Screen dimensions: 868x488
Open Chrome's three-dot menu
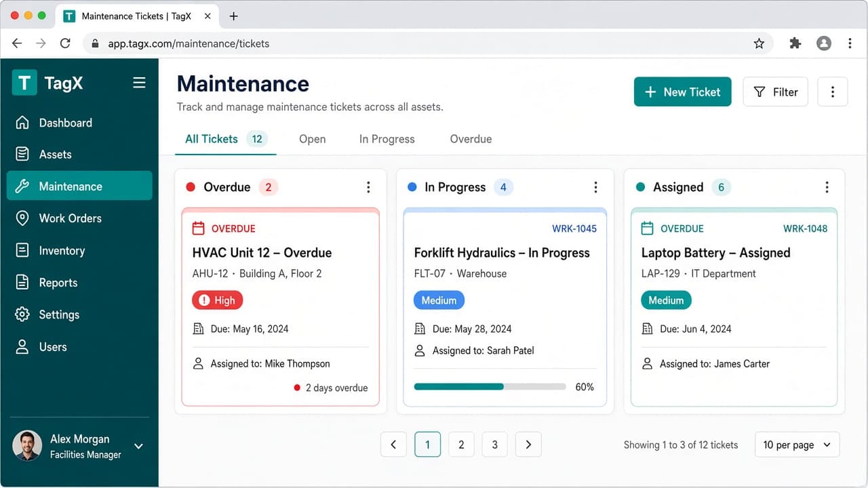850,43
